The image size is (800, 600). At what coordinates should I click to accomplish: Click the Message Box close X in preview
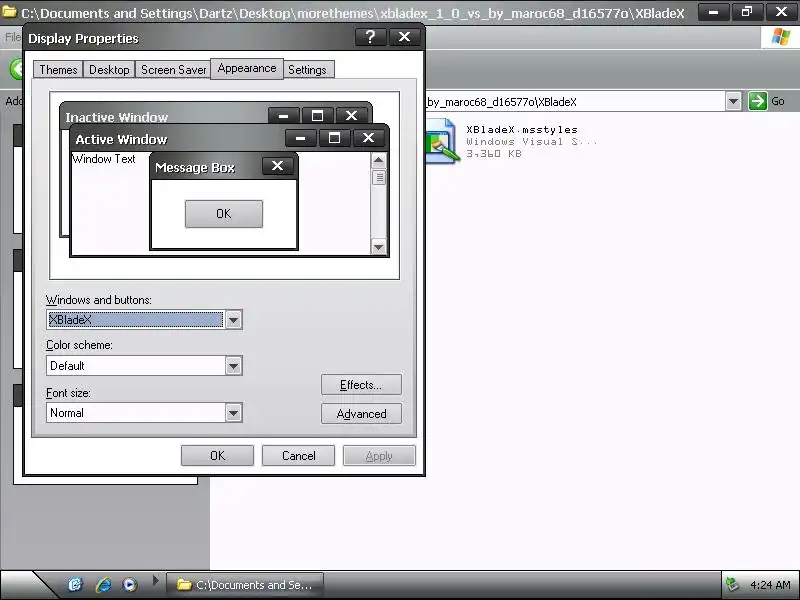click(x=277, y=166)
